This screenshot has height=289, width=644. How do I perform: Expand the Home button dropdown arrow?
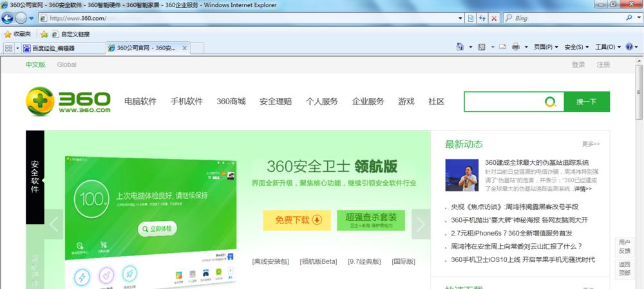[x=471, y=47]
